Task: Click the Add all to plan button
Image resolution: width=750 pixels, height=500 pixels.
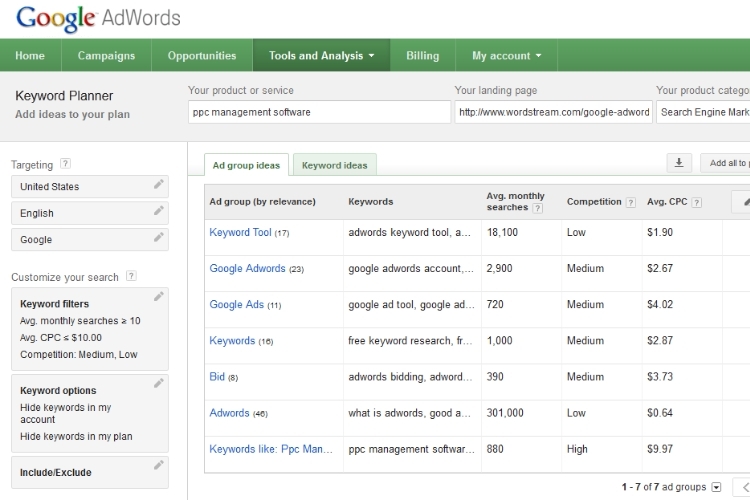Action: pyautogui.click(x=725, y=163)
